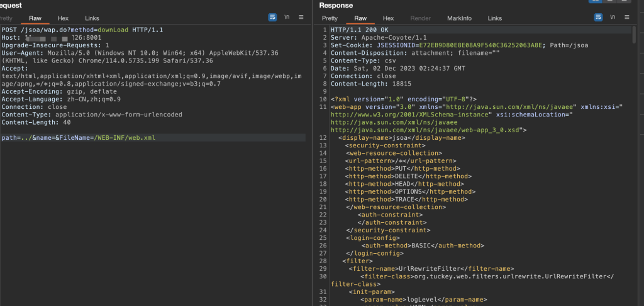Click the closing </security-constraint> tag line

click(x=389, y=230)
